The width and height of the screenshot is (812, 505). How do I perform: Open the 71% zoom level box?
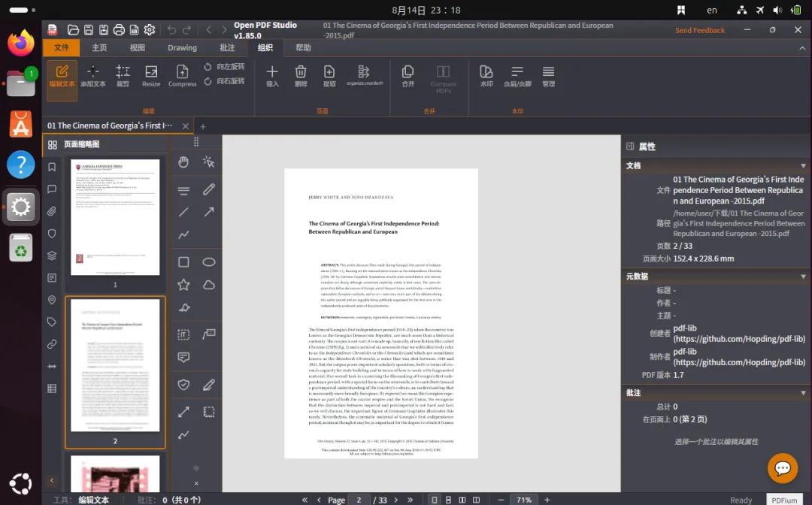[x=524, y=500]
